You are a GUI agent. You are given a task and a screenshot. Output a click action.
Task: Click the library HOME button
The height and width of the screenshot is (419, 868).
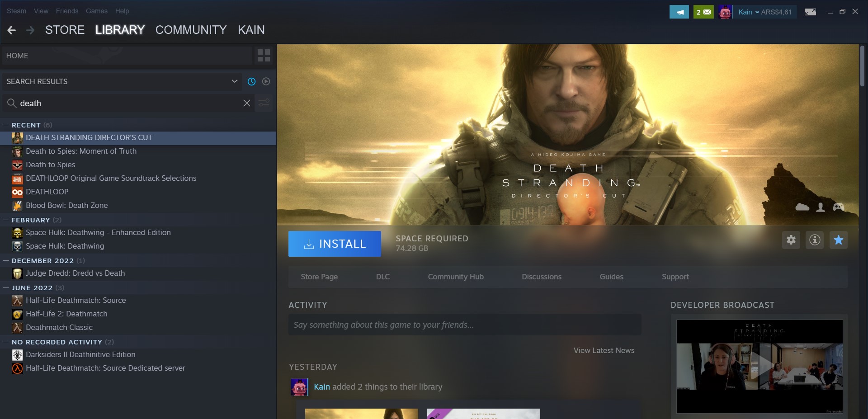(x=127, y=56)
